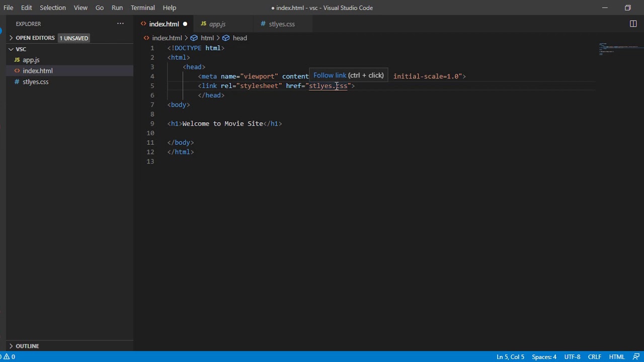Click the opening <body> tag on line 7

tap(179, 105)
